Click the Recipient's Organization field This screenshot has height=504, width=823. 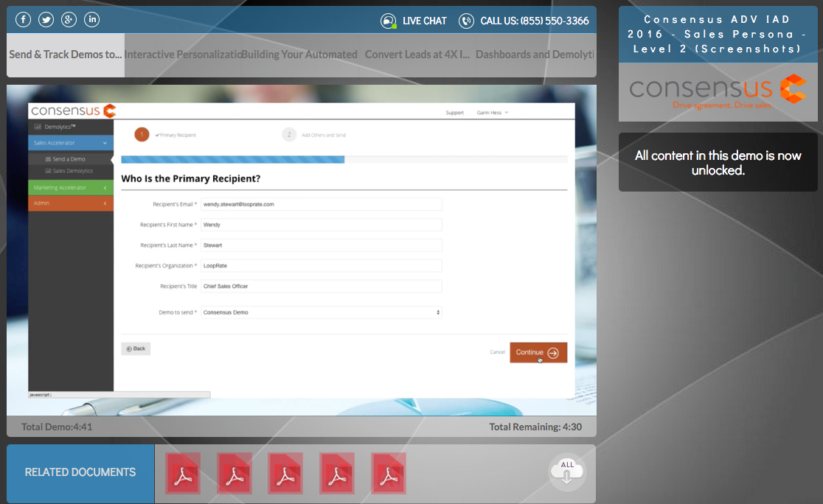pyautogui.click(x=322, y=266)
